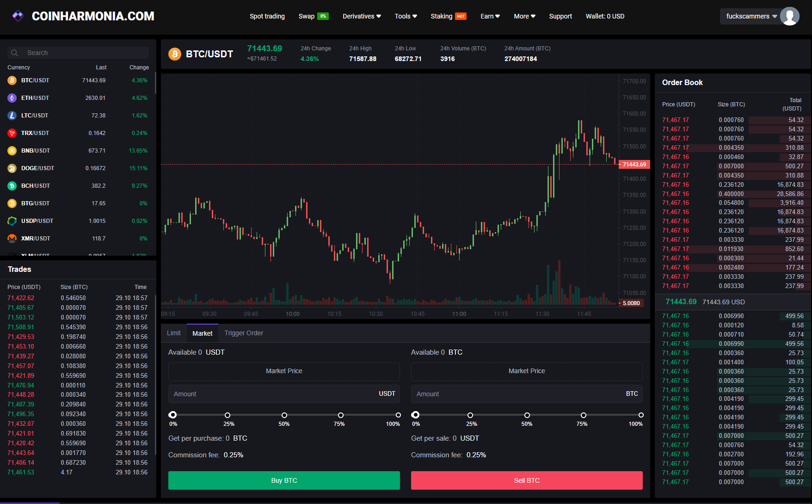Switch to the Market order tab

coord(203,333)
